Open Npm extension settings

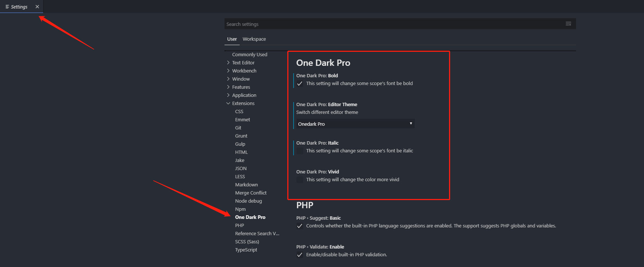pyautogui.click(x=240, y=209)
